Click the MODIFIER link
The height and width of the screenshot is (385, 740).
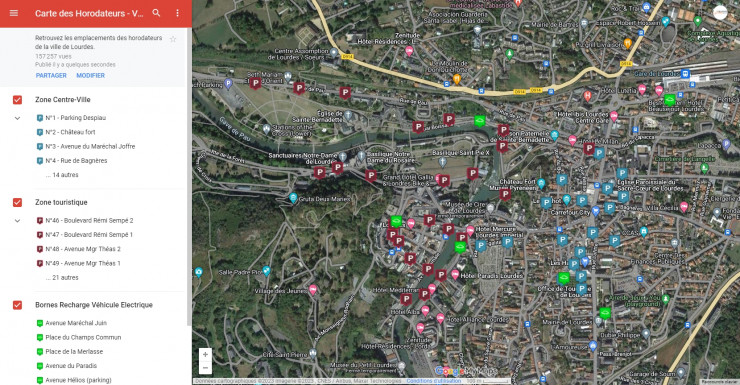(x=91, y=75)
